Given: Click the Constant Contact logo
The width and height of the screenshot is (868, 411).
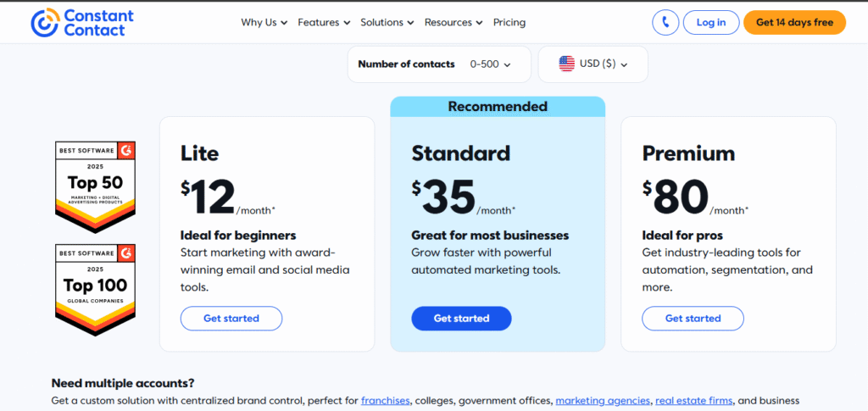Looking at the screenshot, I should point(81,23).
